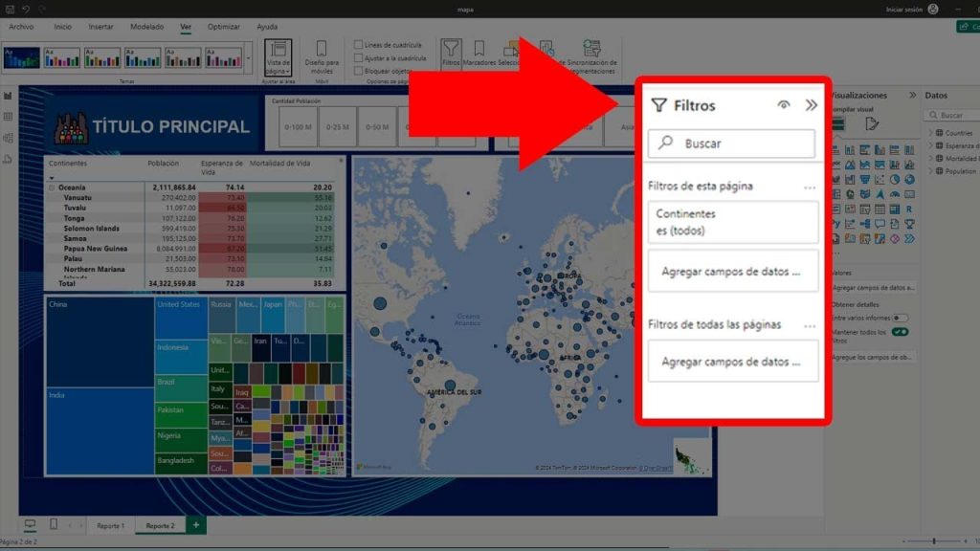Viewport: 980px width, 551px height.
Task: Select Diseño para móviles layout
Action: point(322,55)
